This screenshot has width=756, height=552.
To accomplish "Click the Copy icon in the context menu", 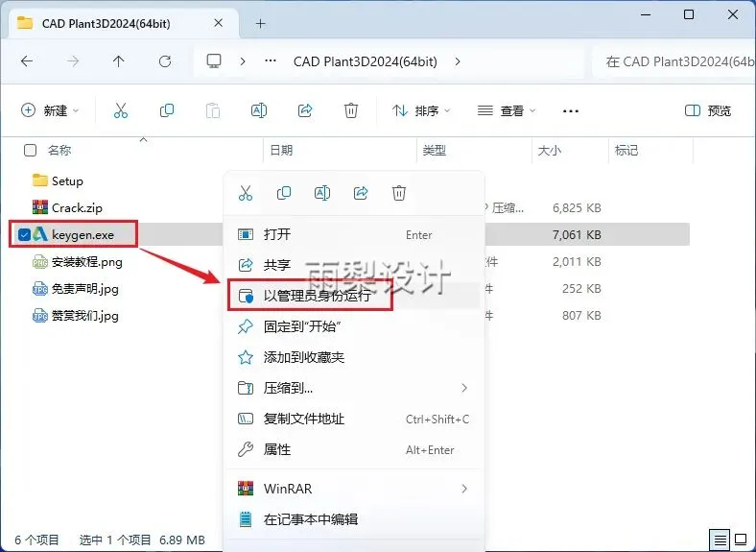I will tap(284, 194).
